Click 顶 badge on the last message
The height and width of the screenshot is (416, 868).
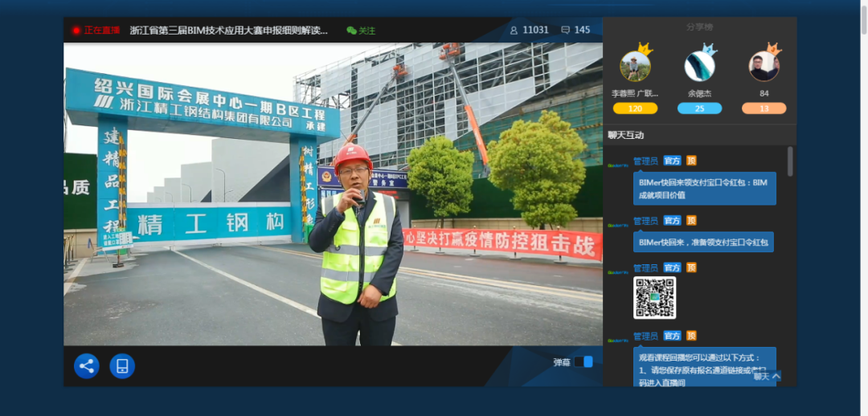[x=691, y=336]
